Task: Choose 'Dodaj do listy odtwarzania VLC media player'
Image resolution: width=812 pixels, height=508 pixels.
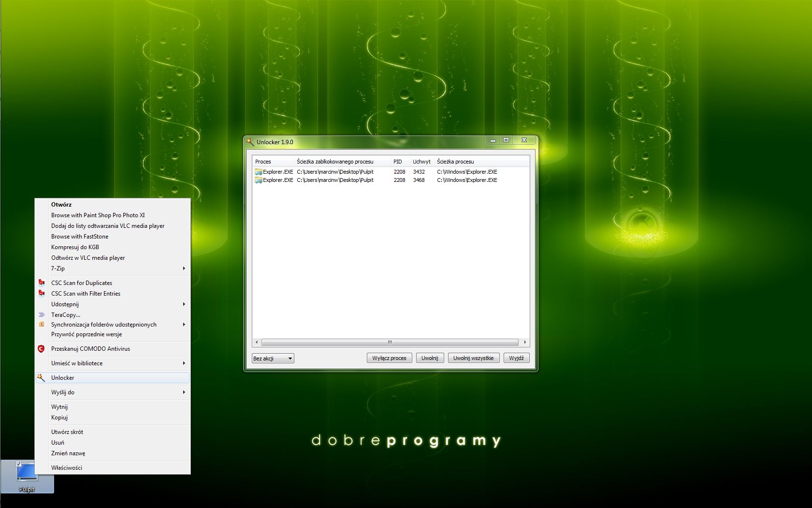Action: [113, 226]
